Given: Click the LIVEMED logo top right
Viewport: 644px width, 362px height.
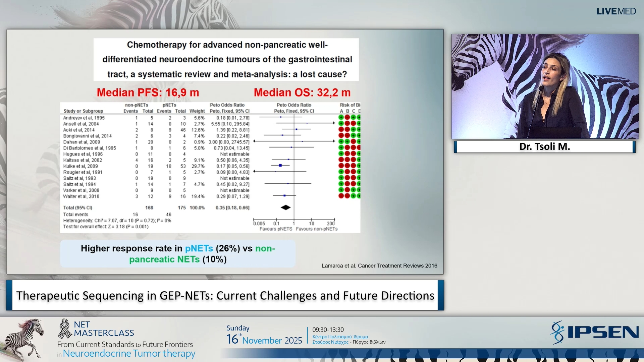Looking at the screenshot, I should click(616, 11).
